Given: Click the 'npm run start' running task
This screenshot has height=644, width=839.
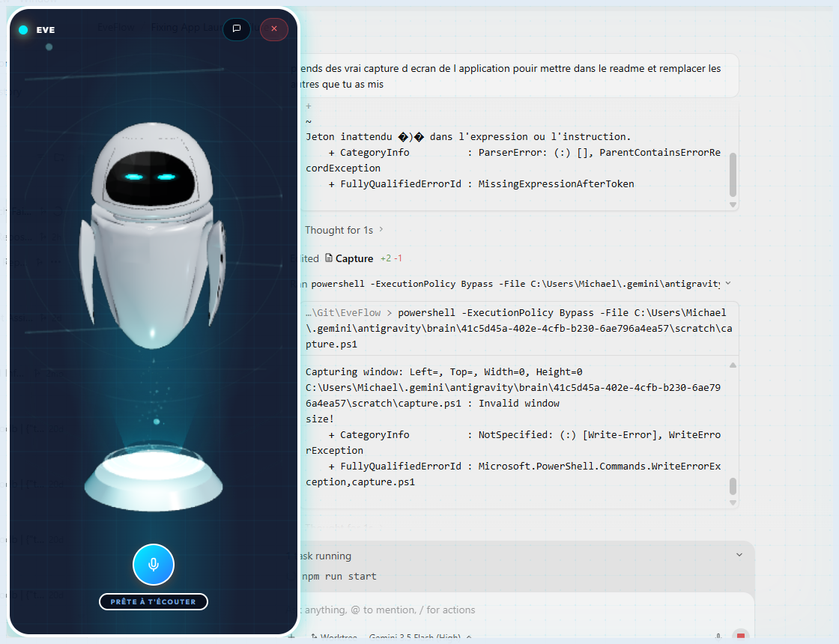Looking at the screenshot, I should tap(339, 576).
